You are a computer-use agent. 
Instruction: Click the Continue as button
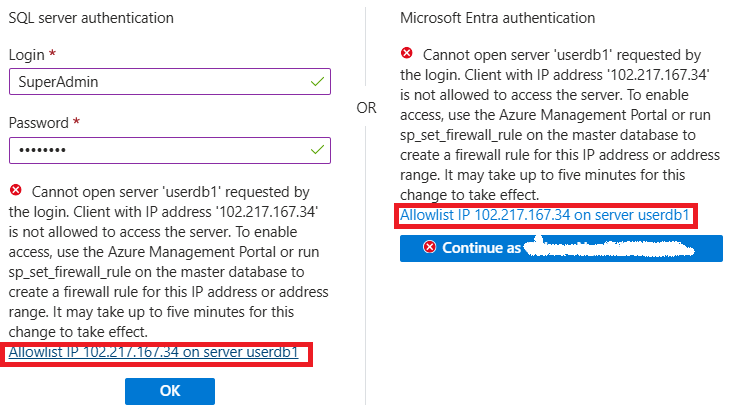pyautogui.click(x=561, y=248)
